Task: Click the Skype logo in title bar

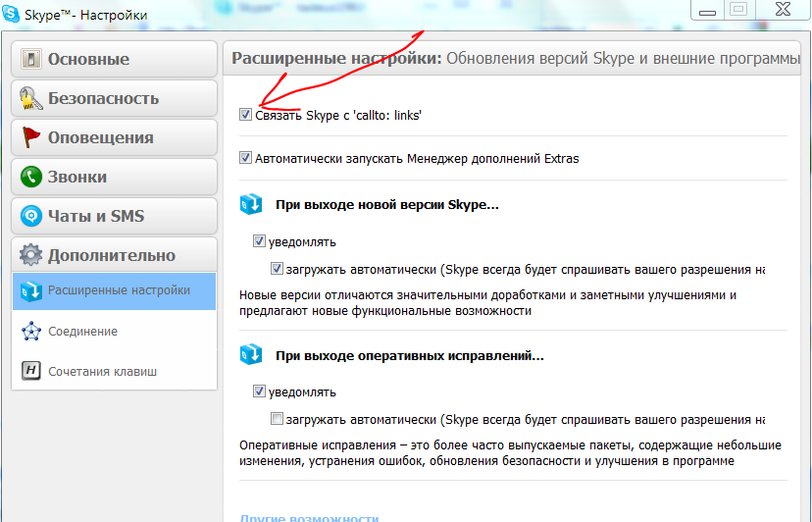Action: point(11,14)
